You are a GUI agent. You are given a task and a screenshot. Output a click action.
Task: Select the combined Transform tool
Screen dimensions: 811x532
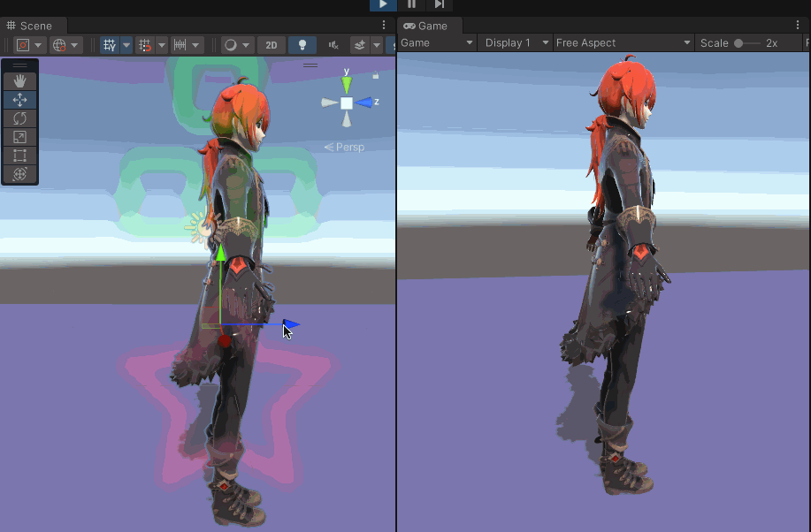(x=19, y=174)
